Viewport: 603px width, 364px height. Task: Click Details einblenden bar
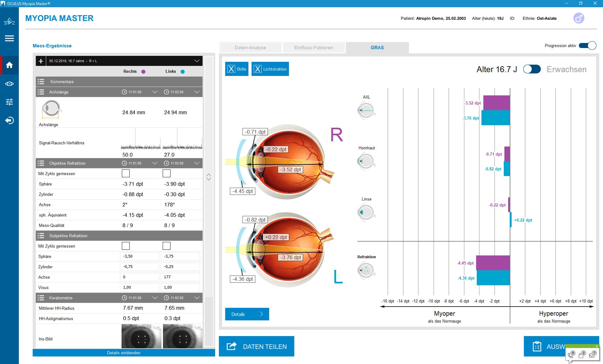124,353
